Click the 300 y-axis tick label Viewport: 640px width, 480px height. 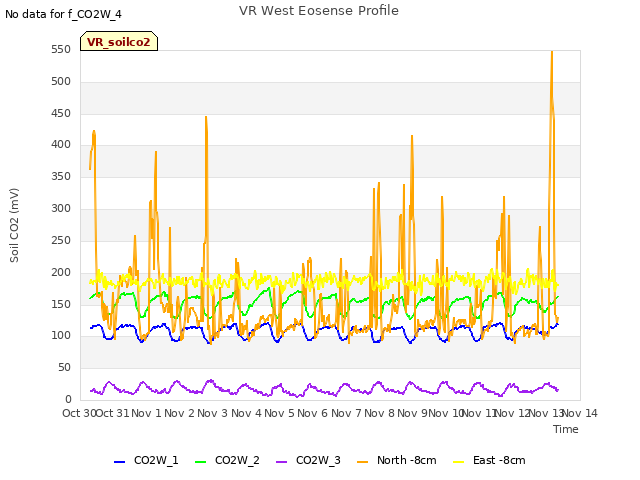(61, 208)
